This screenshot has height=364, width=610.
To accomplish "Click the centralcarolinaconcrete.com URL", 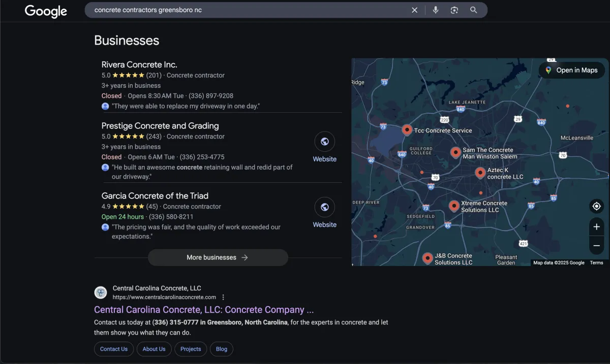I will coord(164,297).
